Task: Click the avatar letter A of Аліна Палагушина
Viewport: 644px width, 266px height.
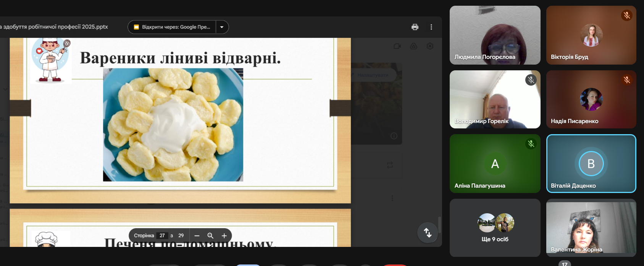Action: (495, 164)
